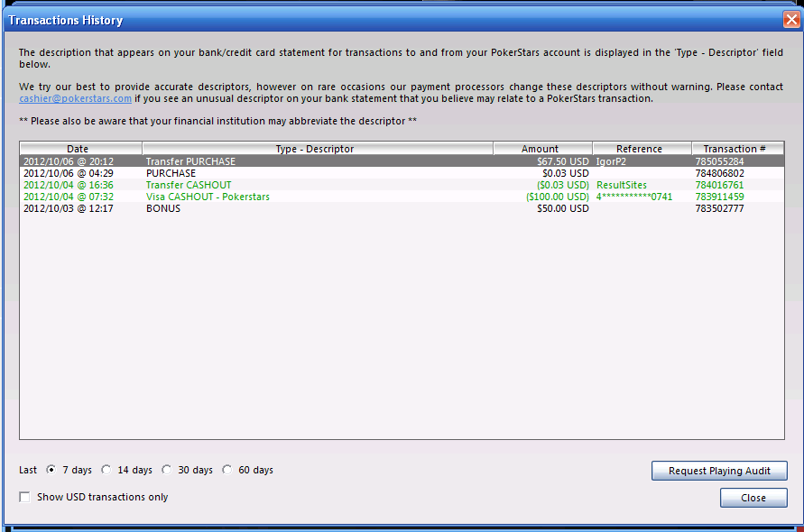Click the ($100.00 USD) amount cell
Viewport: 804px width, 532px height.
point(558,197)
